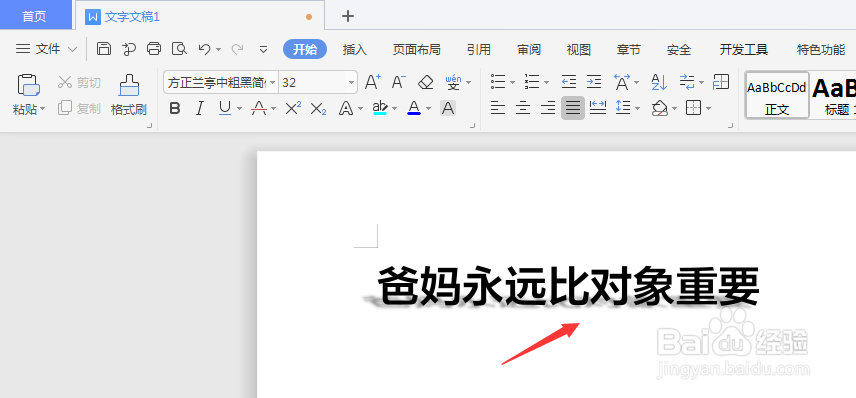This screenshot has height=398, width=856.
Task: Click the Distributed alignment icon
Action: 598,108
